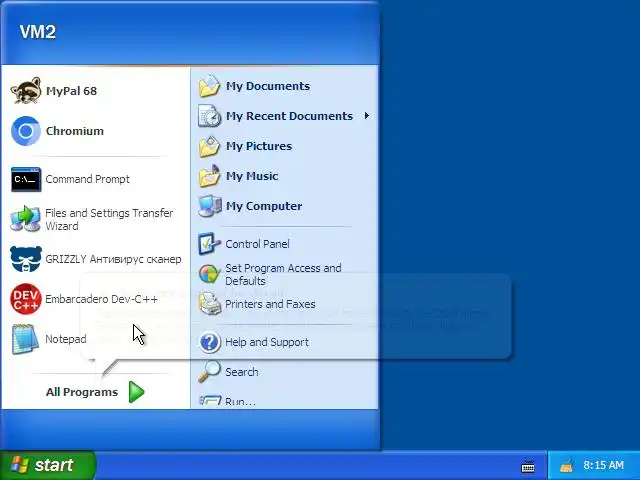Click Set Program Access and Defaults icon

(x=209, y=274)
